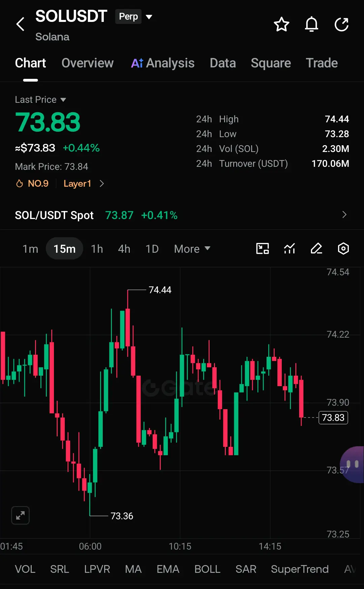Open Layer1 category chevron

(x=102, y=184)
